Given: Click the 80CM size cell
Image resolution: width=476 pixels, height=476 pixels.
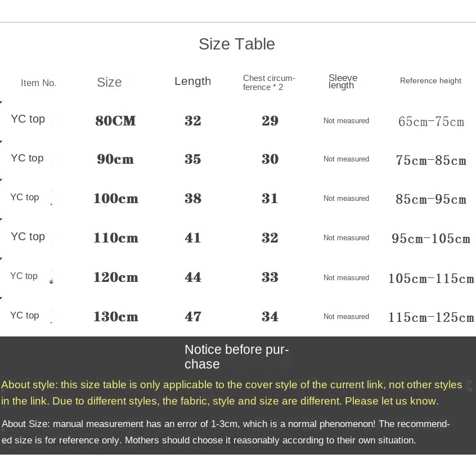Looking at the screenshot, I should tap(115, 121).
